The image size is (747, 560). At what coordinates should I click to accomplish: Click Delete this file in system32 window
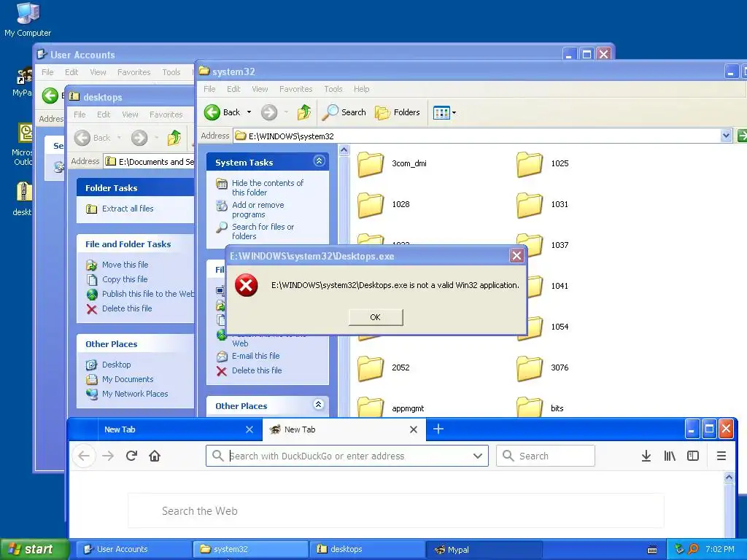[256, 370]
